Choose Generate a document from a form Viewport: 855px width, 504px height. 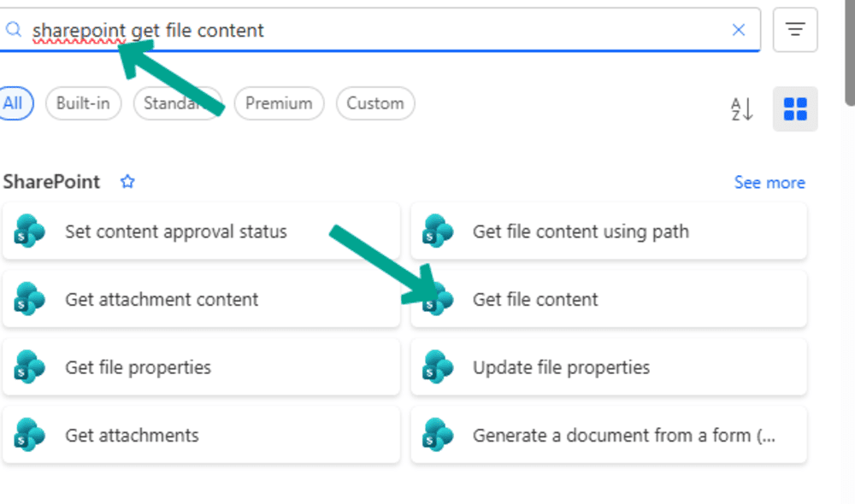pos(609,436)
